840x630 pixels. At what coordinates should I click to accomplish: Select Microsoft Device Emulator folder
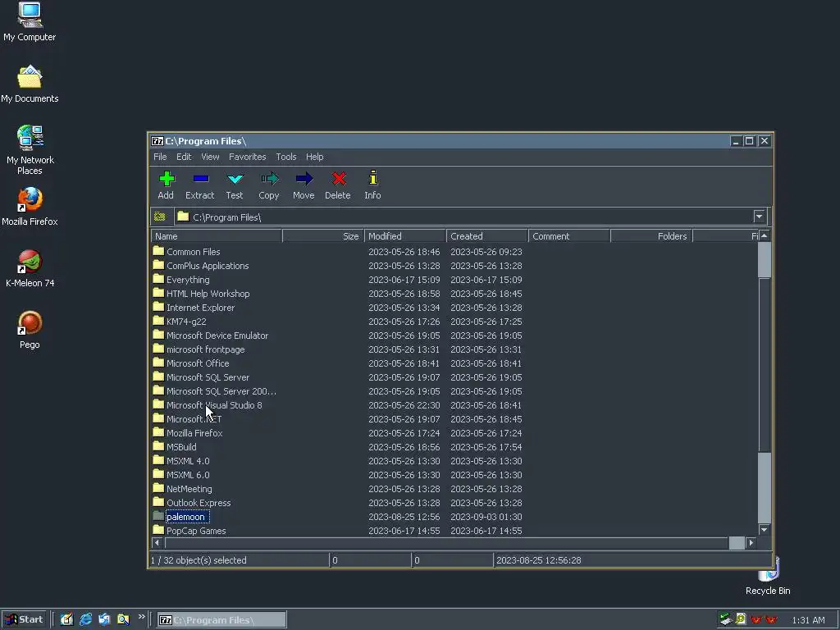pos(217,336)
